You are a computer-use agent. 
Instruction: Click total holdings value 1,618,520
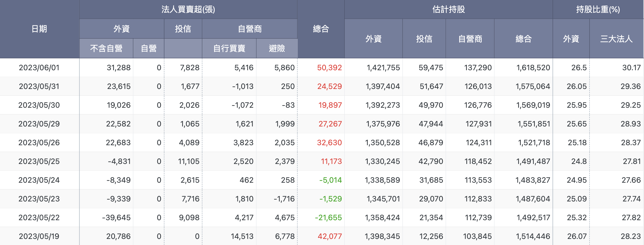533,68
